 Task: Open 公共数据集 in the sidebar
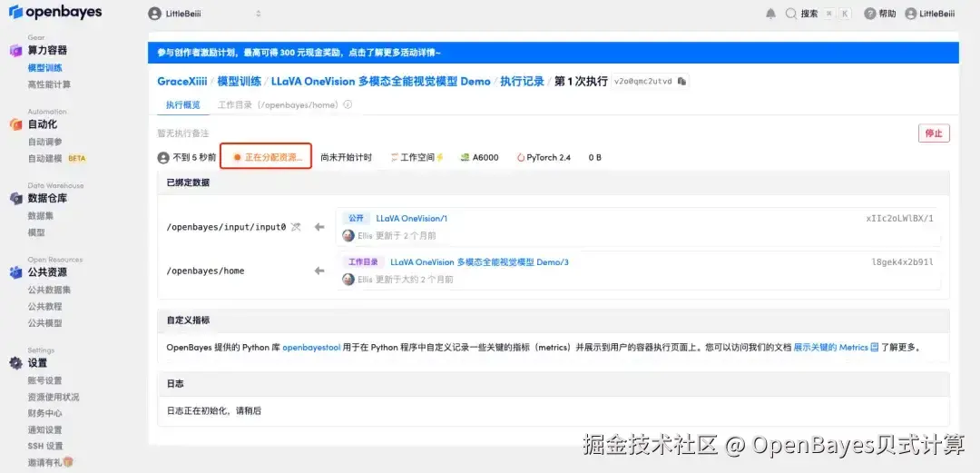tap(49, 290)
